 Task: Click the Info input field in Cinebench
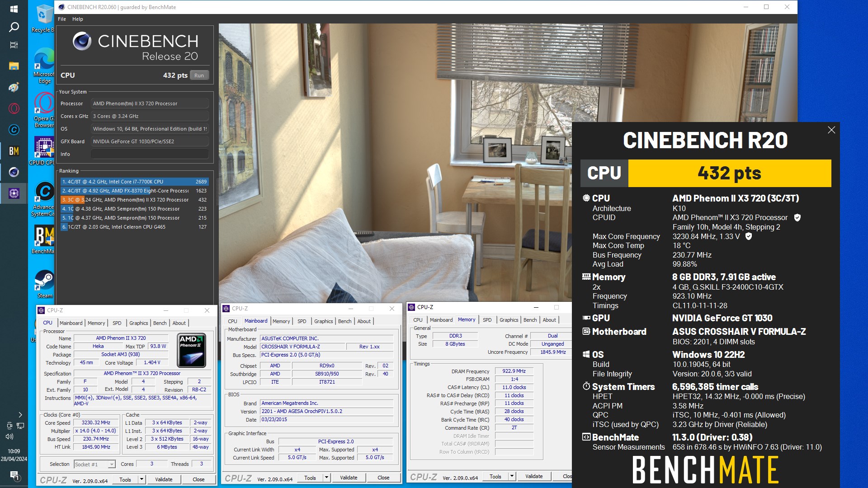[x=150, y=154]
